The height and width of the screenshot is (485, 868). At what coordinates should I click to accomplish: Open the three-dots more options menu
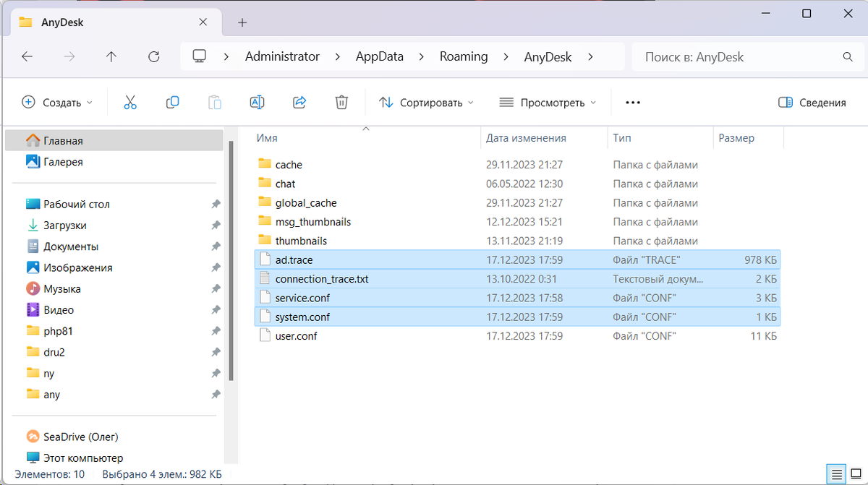(633, 103)
